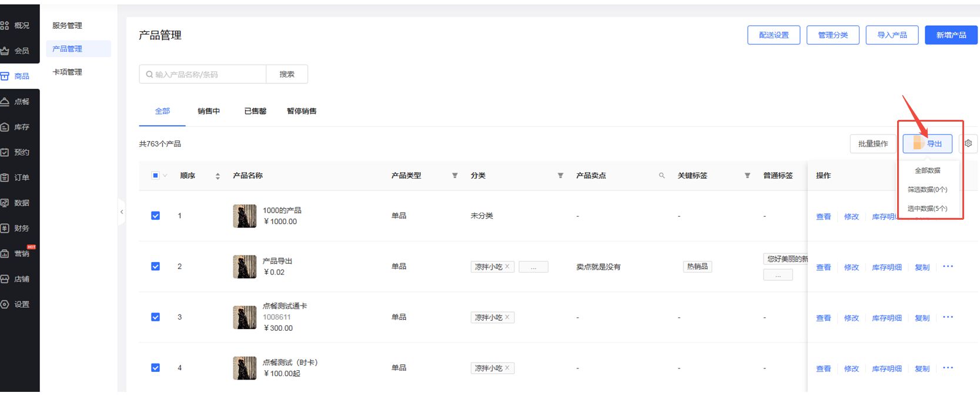Open the 批量操作 batch operations dropdown
Viewport: 980px width, 396px height.
872,144
